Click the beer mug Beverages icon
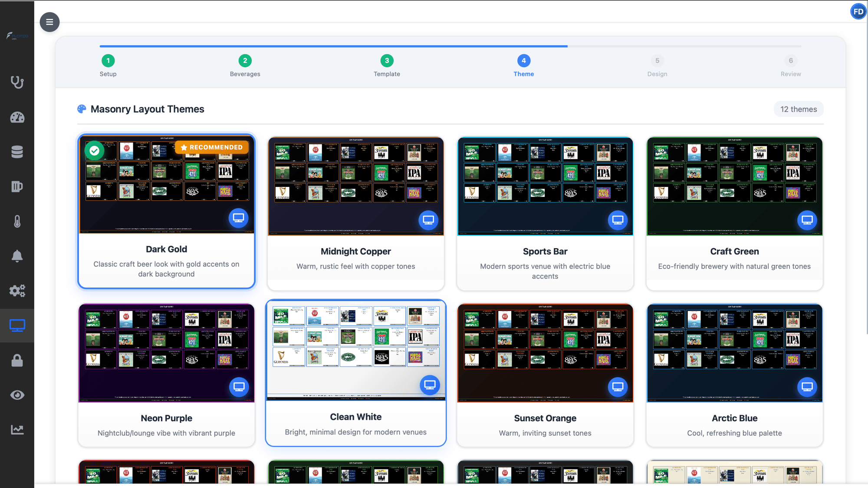The image size is (868, 488). tap(17, 187)
